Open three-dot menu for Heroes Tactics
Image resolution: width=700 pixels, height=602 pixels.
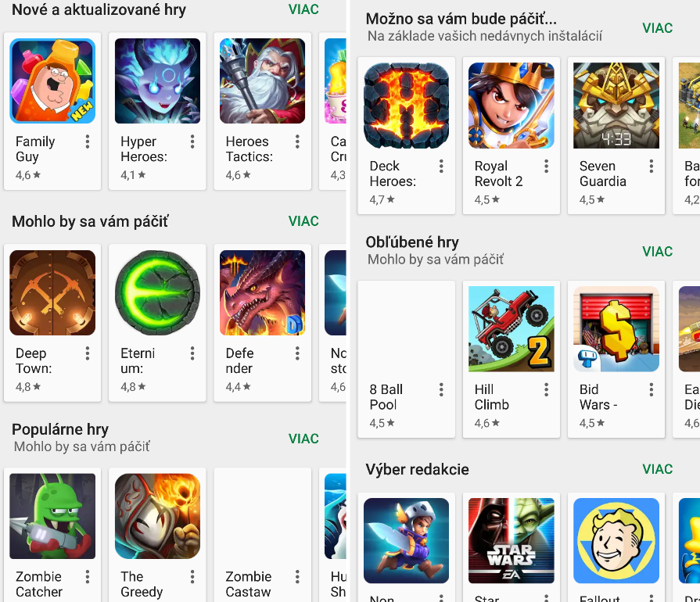(x=297, y=142)
